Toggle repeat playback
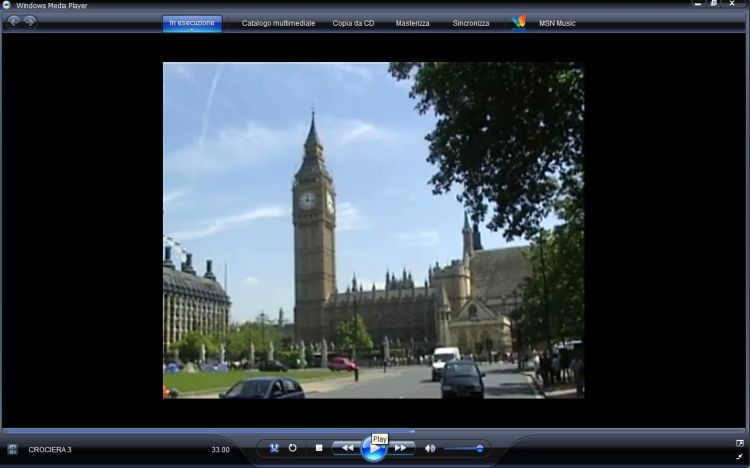Viewport: 750px width, 468px height. (x=293, y=448)
